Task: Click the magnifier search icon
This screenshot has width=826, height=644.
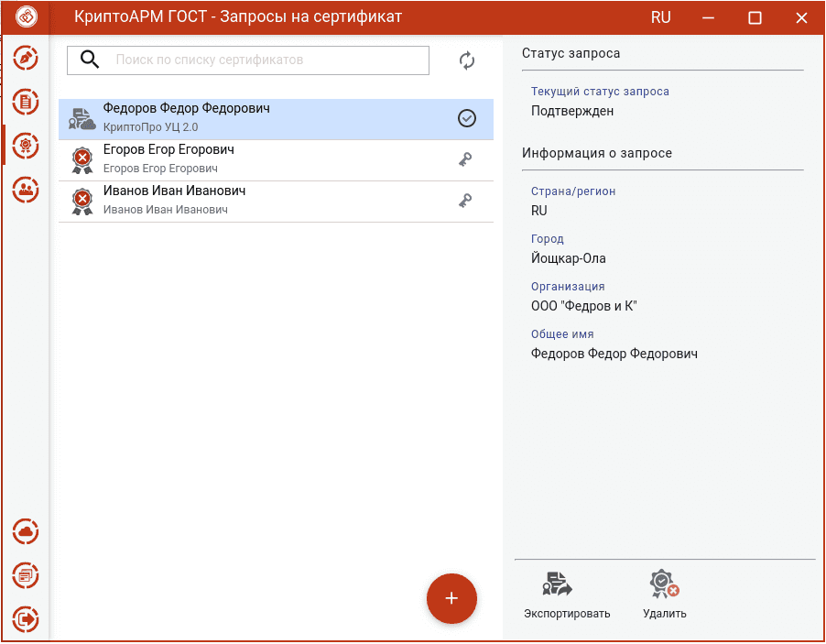Action: [x=90, y=60]
